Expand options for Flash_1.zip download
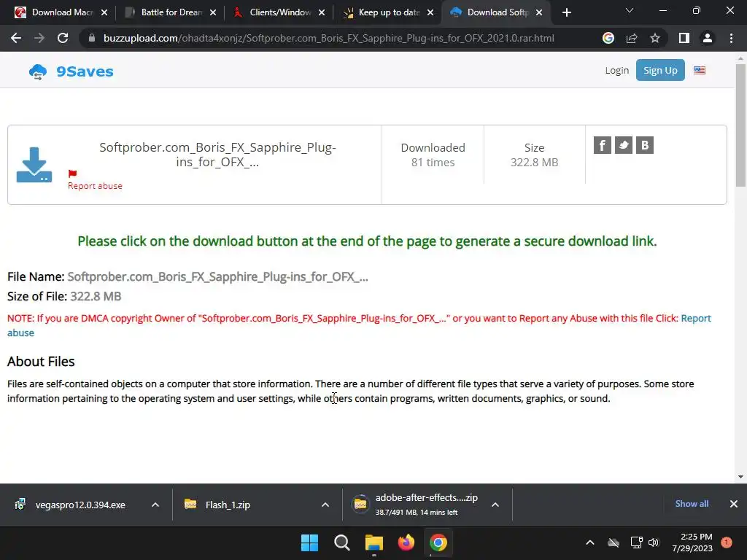747x560 pixels. pyautogui.click(x=325, y=505)
